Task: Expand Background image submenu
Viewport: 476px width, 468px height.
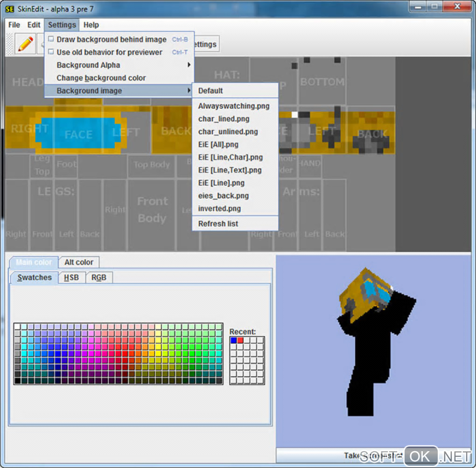Action: (119, 91)
